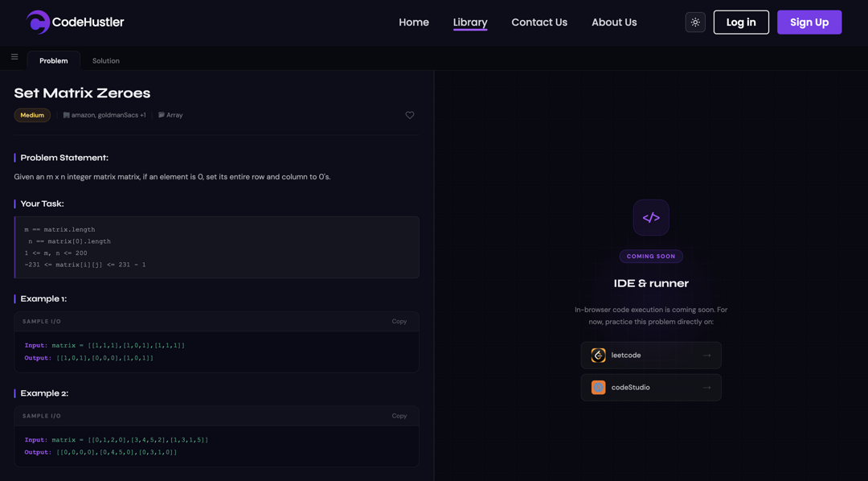
Task: Favorite the problem with heart icon
Action: click(410, 115)
